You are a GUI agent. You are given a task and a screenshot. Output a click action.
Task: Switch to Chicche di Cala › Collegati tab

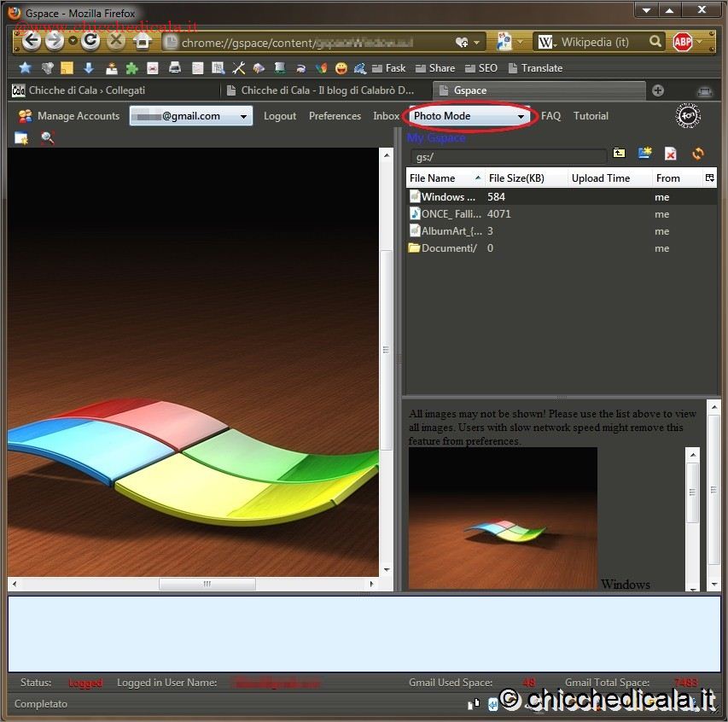(87, 90)
